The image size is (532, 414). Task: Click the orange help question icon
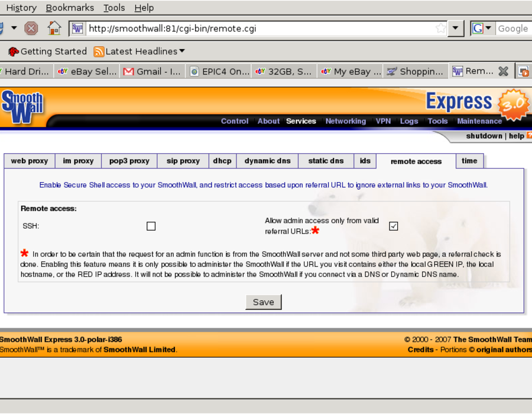[x=529, y=135]
